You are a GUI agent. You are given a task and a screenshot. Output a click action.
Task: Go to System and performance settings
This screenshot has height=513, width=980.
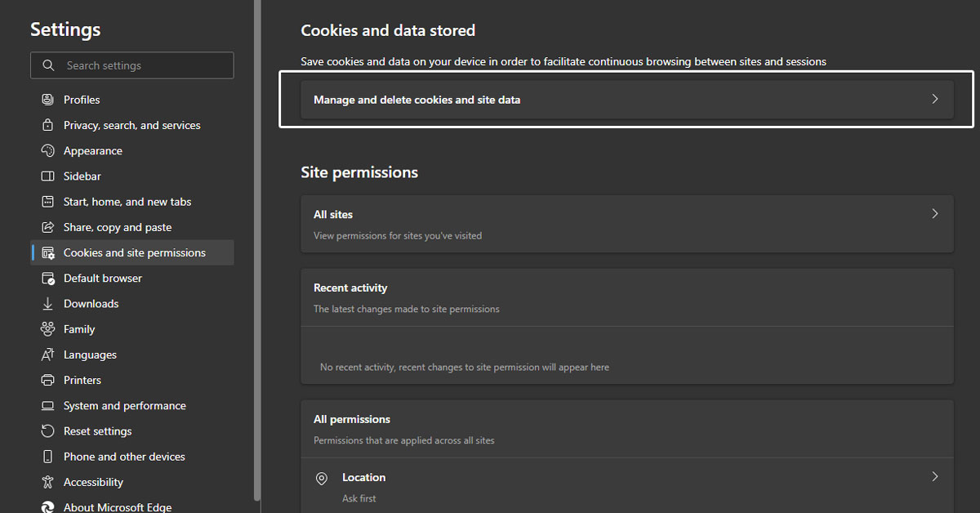132,406
